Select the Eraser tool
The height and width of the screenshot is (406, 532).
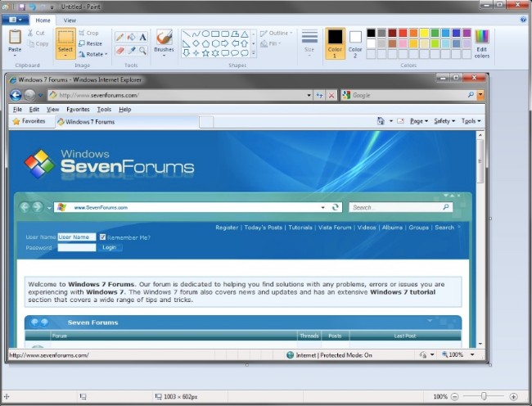(x=119, y=51)
